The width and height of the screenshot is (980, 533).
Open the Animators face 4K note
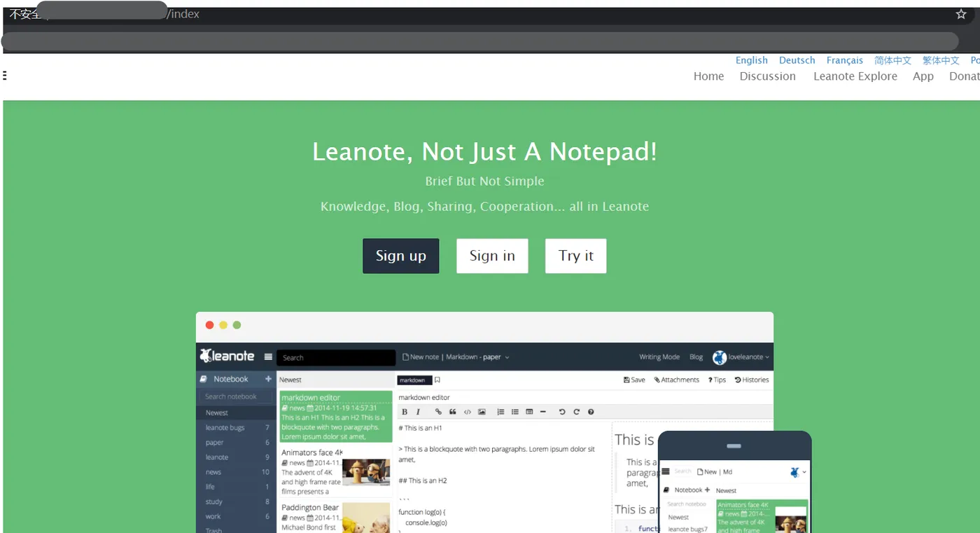[335, 471]
